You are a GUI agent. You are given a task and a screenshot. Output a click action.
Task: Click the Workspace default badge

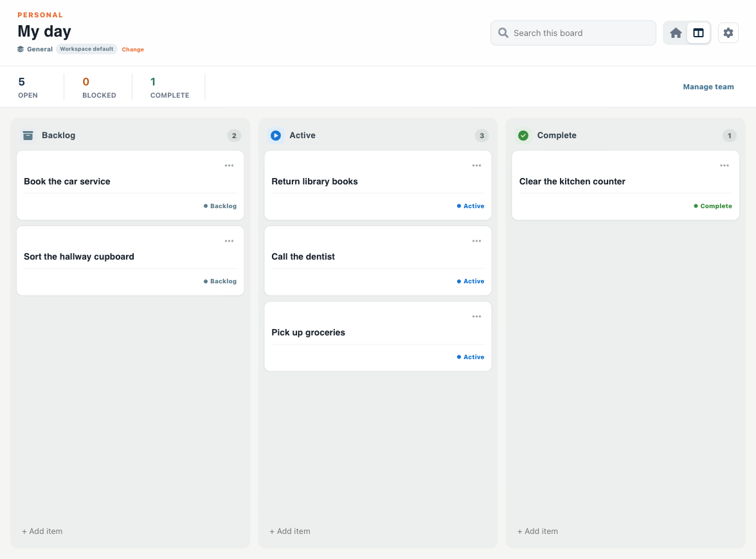point(86,49)
